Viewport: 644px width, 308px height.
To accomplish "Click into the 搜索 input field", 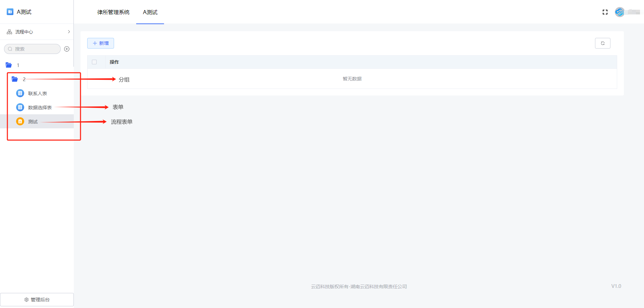I will 35,49.
